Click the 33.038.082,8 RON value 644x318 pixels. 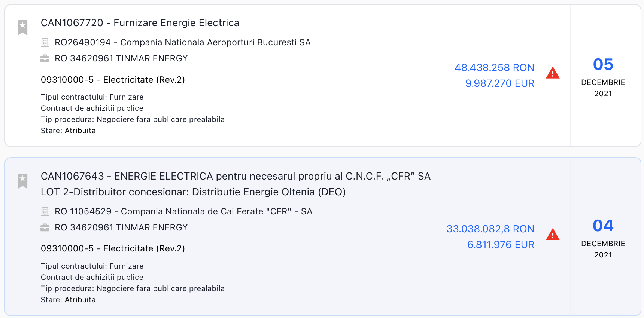tap(490, 229)
